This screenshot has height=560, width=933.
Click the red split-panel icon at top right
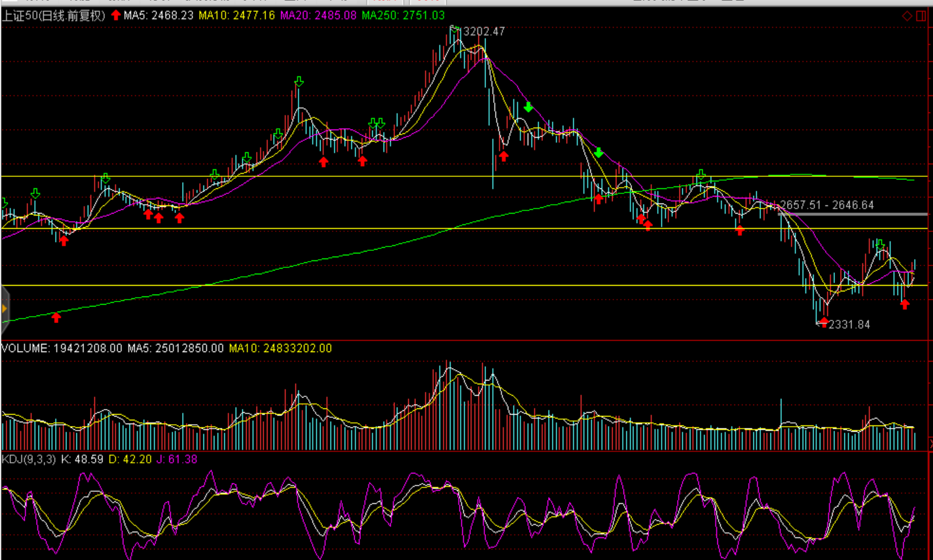920,16
